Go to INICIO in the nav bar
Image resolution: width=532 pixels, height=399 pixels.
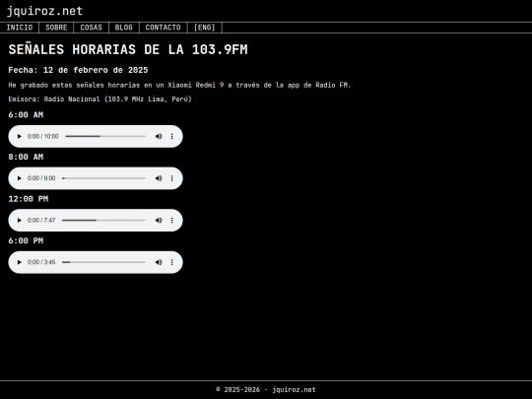[x=20, y=28]
